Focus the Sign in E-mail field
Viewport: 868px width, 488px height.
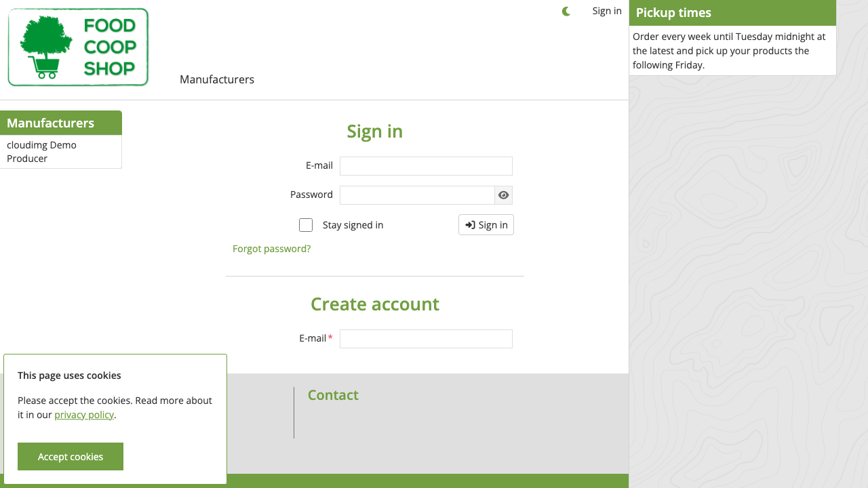426,166
